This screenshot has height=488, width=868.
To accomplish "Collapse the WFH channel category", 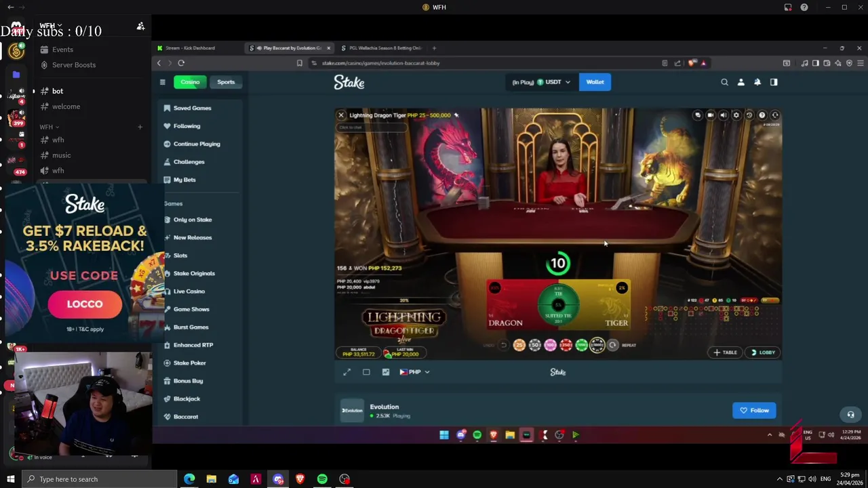I will pyautogui.click(x=49, y=127).
